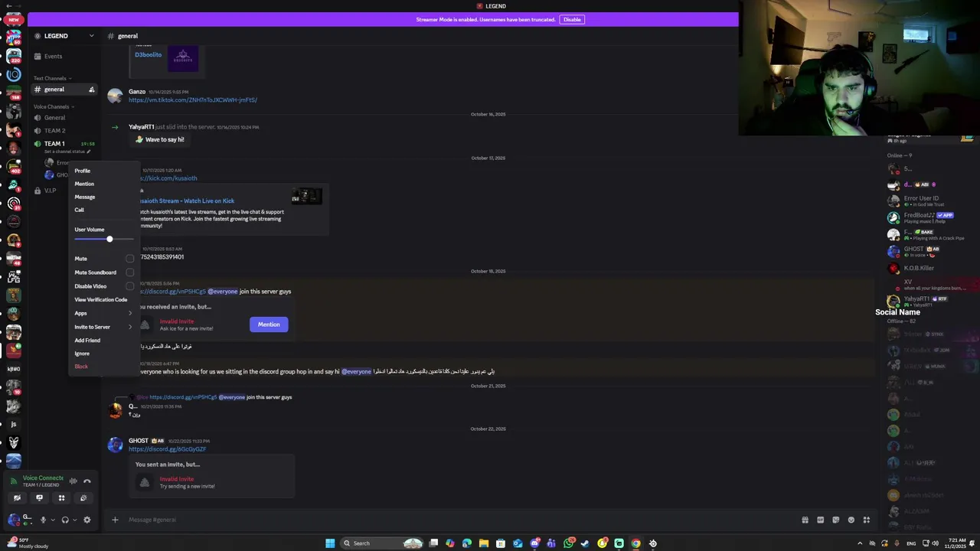This screenshot has width=980, height=551.
Task: Open the server with 220 badge
Action: (14, 57)
